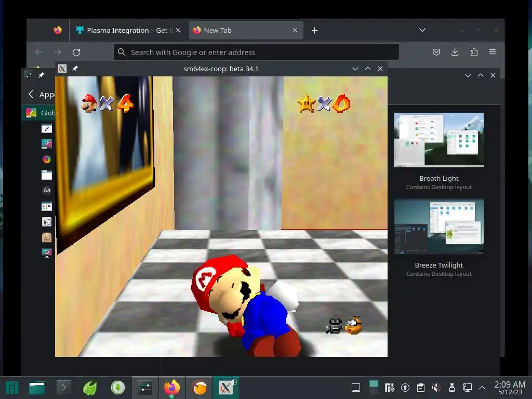
Task: Open the clock showing 2:09 AM
Action: 510,388
